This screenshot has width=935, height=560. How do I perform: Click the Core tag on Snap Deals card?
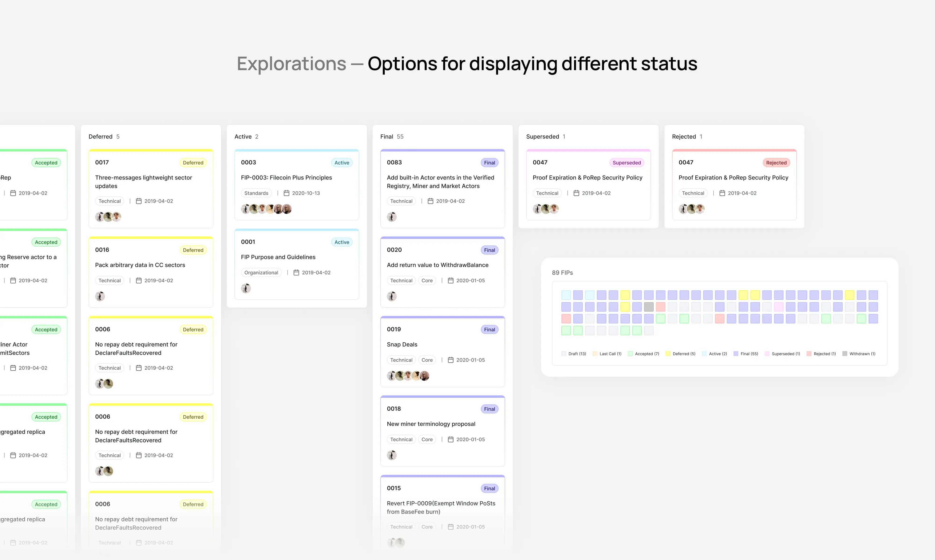(427, 360)
